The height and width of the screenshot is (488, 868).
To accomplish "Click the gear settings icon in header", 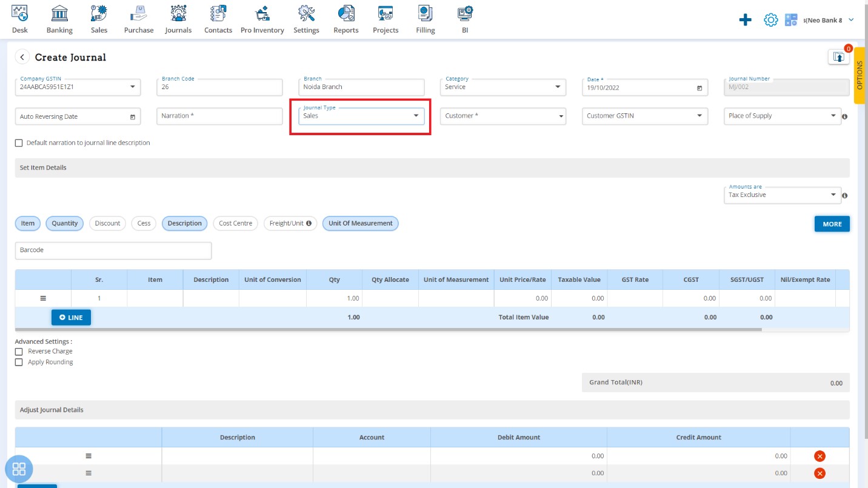I will pos(770,20).
